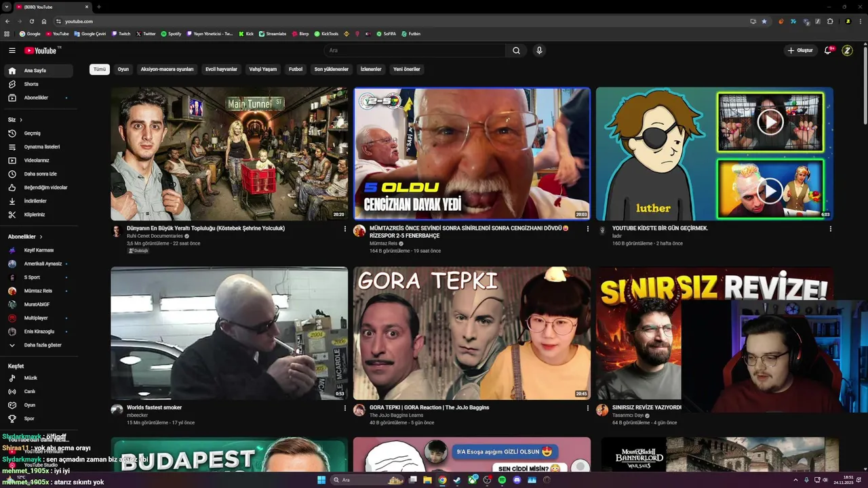The width and height of the screenshot is (868, 488).
Task: Select the Evcil hayvanlar chip
Action: (221, 69)
